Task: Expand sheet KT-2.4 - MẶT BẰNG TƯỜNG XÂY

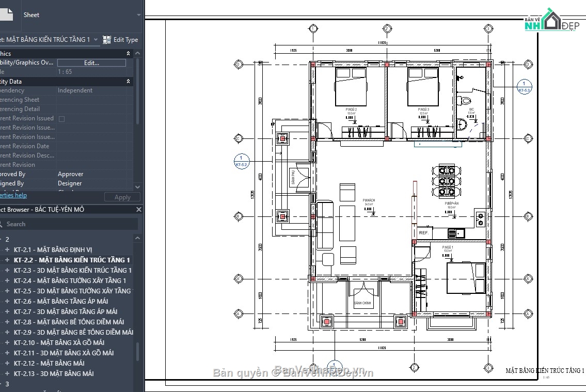Action: coord(7,280)
